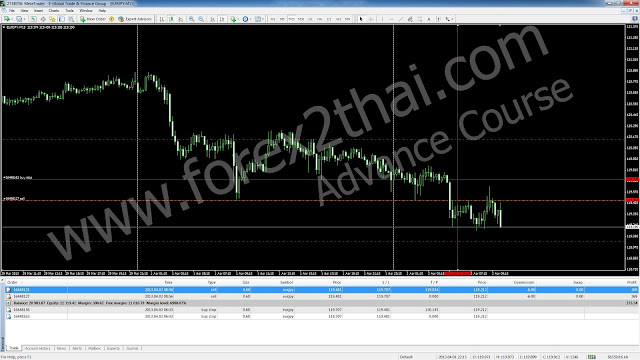
Task: Select the Fibonacci retracement tool
Action: pyautogui.click(x=420, y=19)
